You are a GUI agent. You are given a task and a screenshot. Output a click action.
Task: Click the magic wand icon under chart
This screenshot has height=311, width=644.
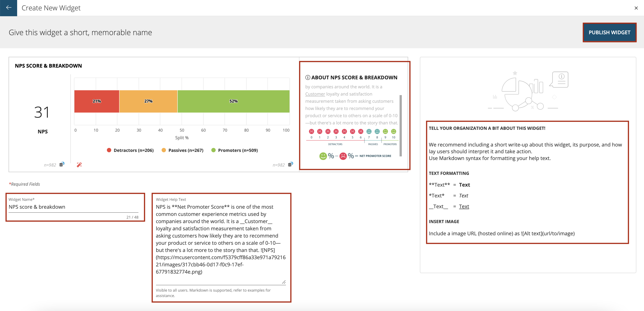pyautogui.click(x=79, y=165)
